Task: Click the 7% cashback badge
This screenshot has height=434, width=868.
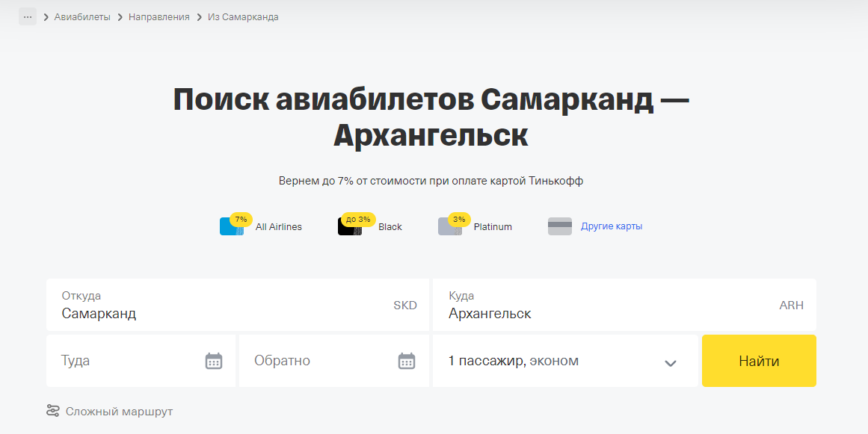Action: 240,219
